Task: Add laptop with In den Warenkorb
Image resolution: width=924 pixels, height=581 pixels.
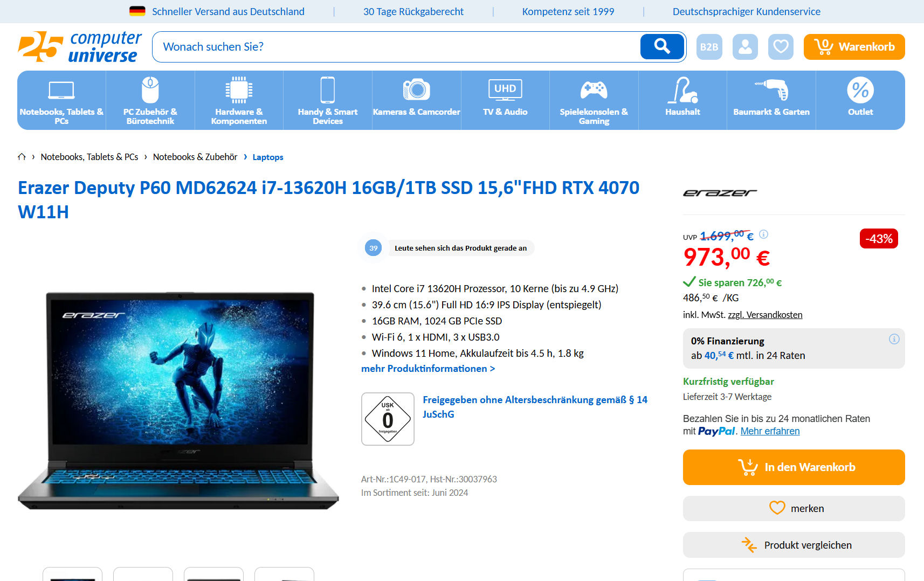Action: (794, 467)
